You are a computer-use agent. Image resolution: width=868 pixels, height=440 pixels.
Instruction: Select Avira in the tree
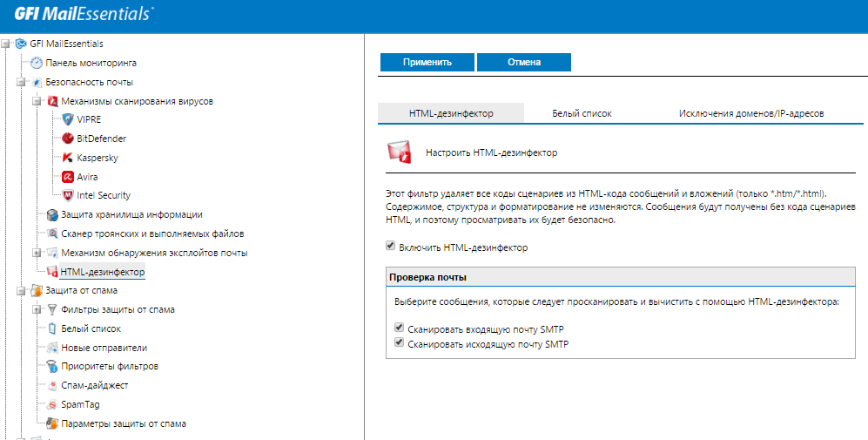coord(87,177)
